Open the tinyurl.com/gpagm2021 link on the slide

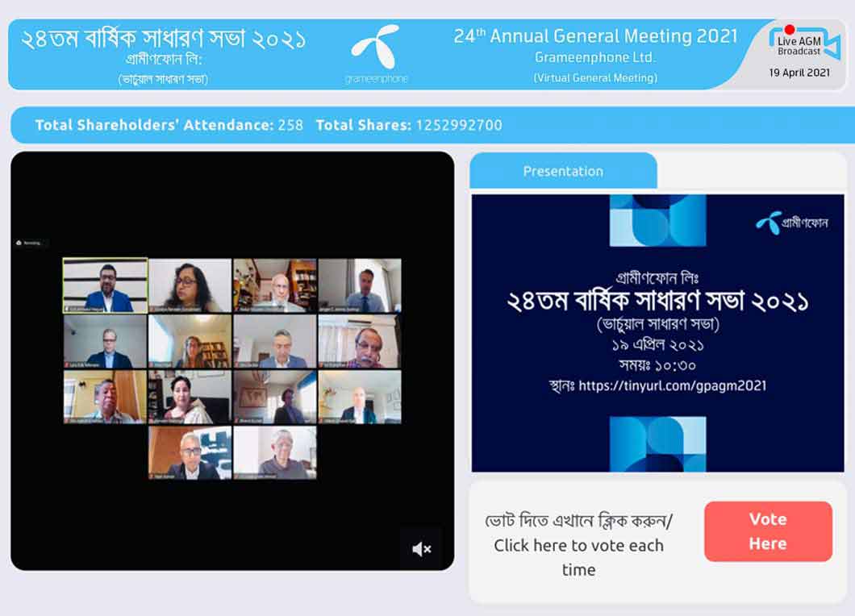click(673, 385)
